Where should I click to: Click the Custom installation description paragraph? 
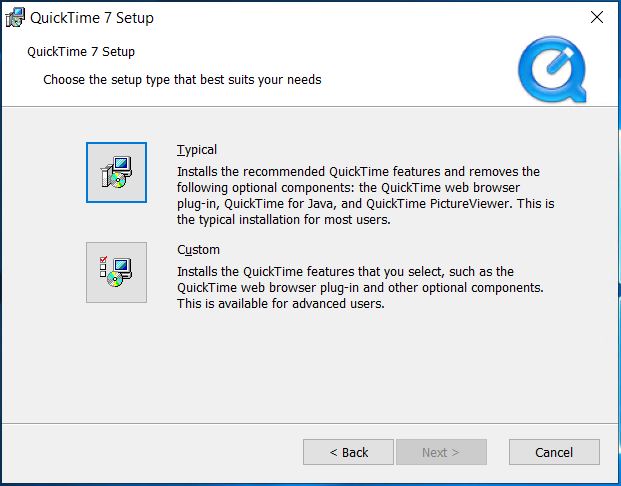tap(360, 287)
